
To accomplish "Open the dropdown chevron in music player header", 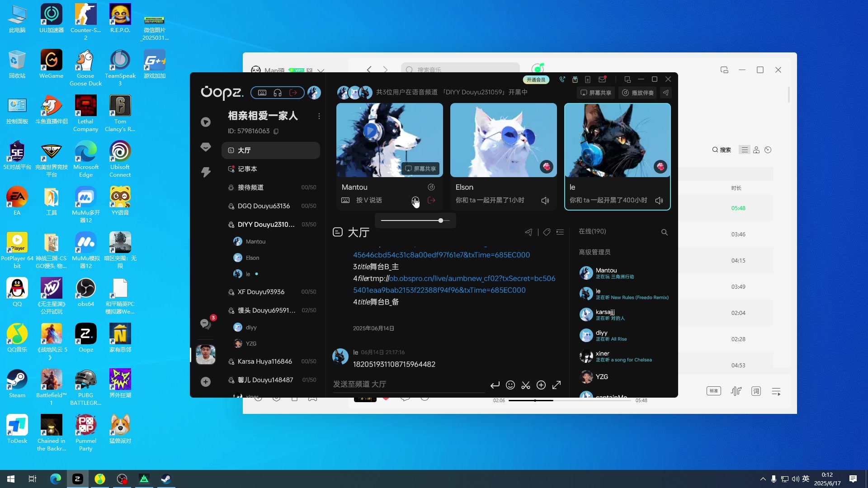I will (x=321, y=70).
